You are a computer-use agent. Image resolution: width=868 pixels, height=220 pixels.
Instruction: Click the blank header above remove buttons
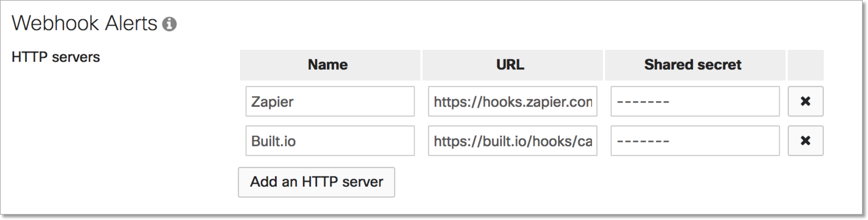point(806,65)
